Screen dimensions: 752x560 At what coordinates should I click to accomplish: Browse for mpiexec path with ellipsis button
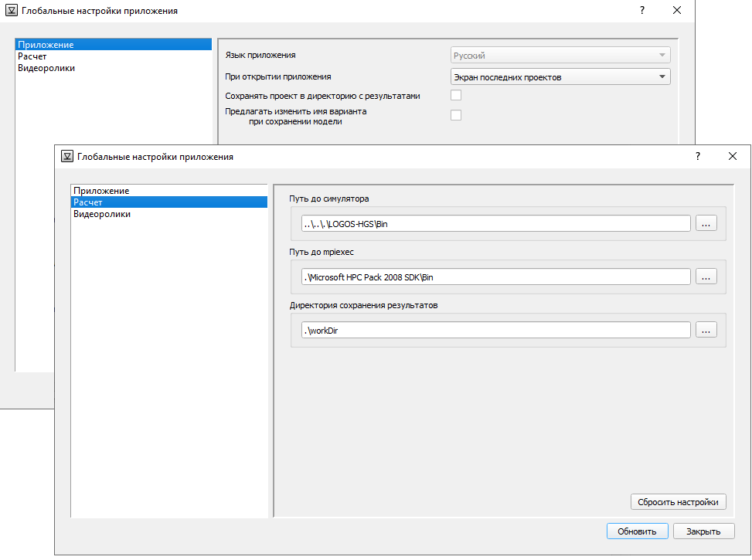(706, 277)
